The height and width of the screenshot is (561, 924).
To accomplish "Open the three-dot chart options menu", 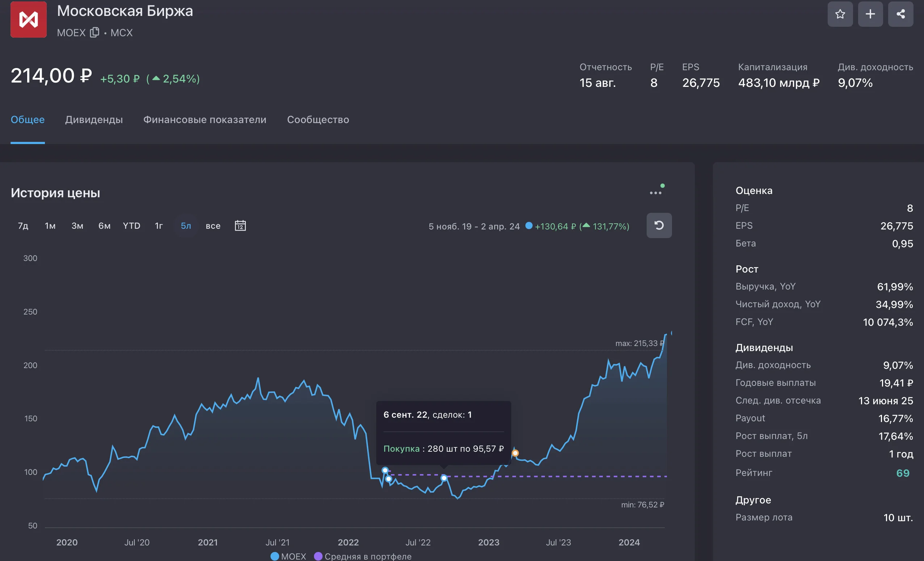I will pyautogui.click(x=656, y=192).
